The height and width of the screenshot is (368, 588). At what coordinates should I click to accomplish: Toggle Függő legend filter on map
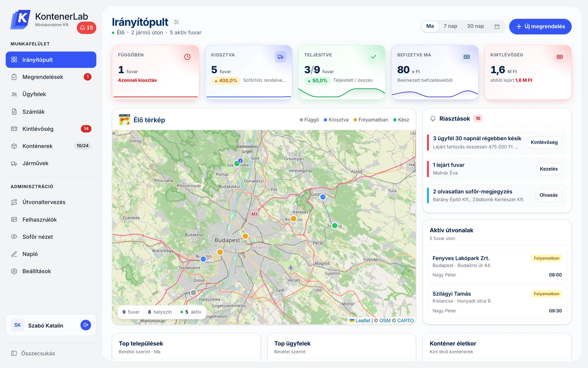click(x=309, y=120)
